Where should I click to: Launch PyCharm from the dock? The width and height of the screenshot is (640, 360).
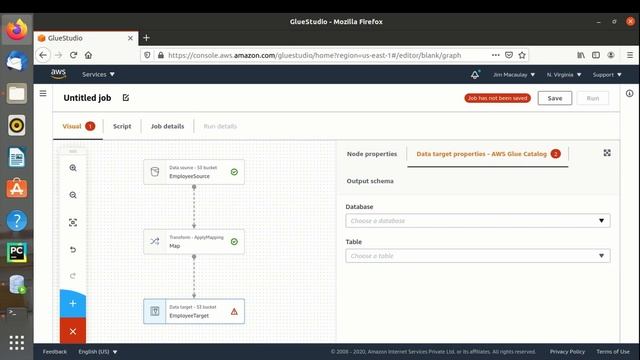coord(17,252)
